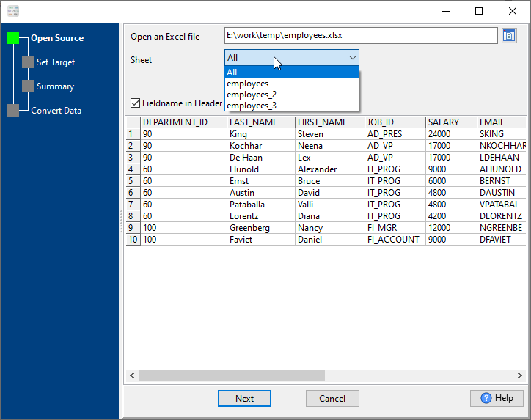Viewport: 531px width, 420px height.
Task: Click the gray Set Target step icon
Action: [28, 62]
